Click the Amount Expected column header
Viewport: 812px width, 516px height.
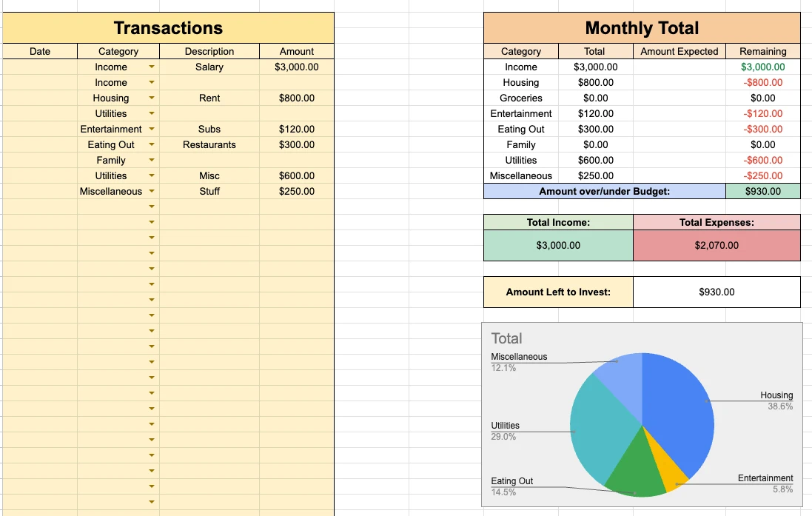tap(680, 51)
